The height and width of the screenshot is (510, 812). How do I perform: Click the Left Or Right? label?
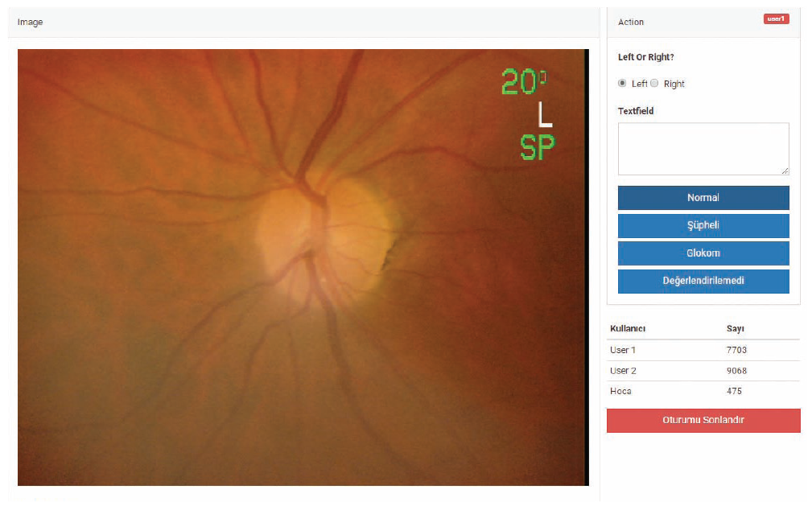coord(645,57)
